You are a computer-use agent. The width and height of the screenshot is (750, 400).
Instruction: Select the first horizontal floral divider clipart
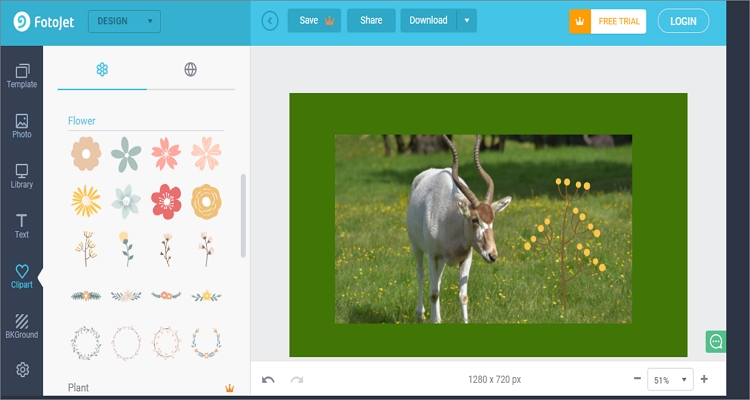pyautogui.click(x=86, y=296)
